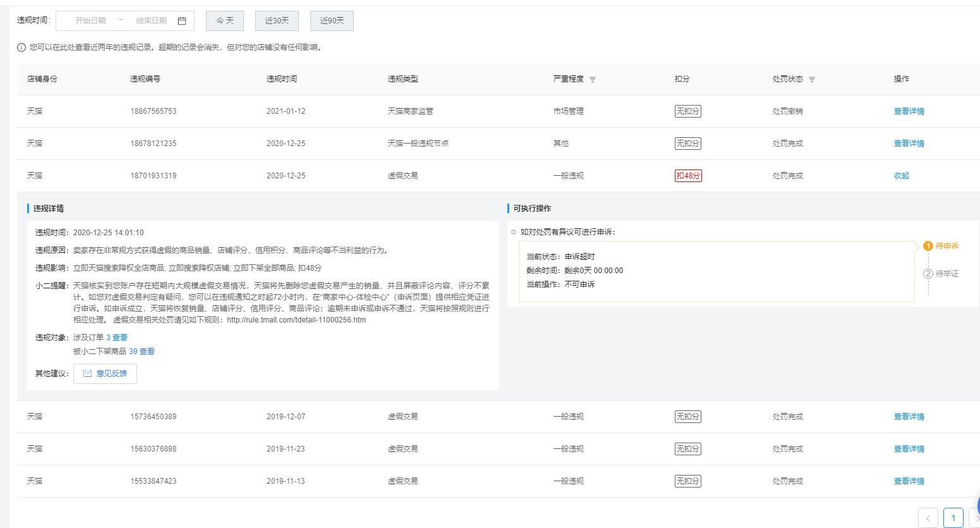This screenshot has width=980, height=528.
Task: Click the info icon beside the records notice
Action: [21, 47]
